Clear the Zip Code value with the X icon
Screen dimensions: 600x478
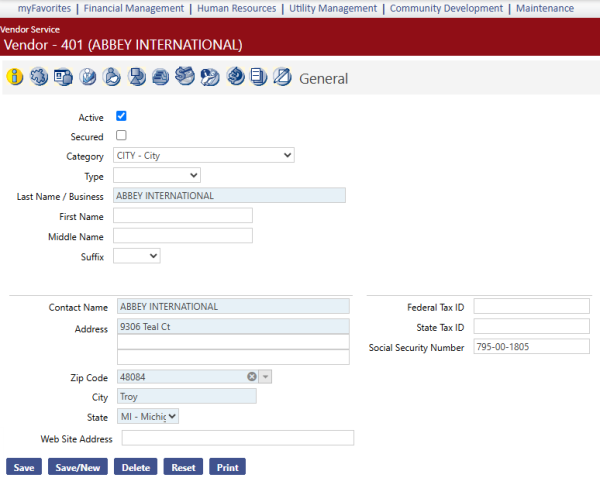coord(252,377)
